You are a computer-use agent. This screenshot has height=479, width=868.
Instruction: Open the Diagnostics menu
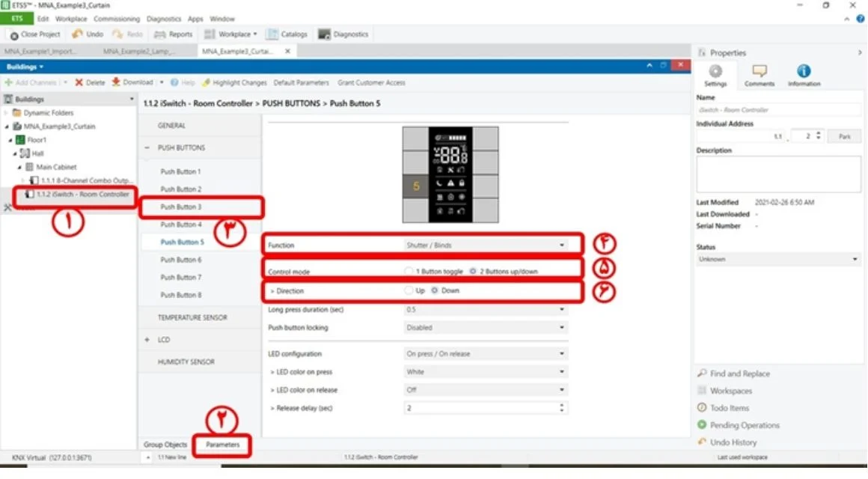[163, 19]
